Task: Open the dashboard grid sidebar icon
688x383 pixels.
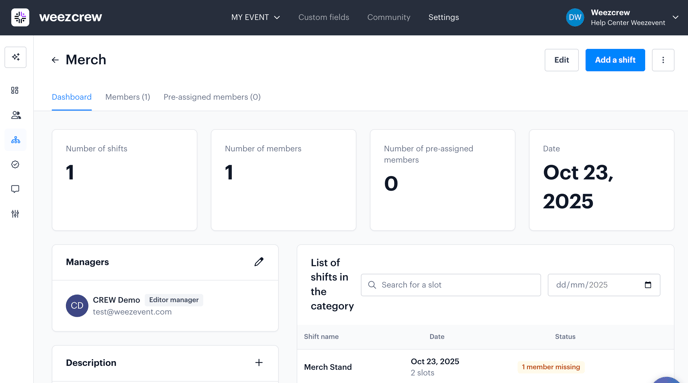Action: [x=15, y=90]
